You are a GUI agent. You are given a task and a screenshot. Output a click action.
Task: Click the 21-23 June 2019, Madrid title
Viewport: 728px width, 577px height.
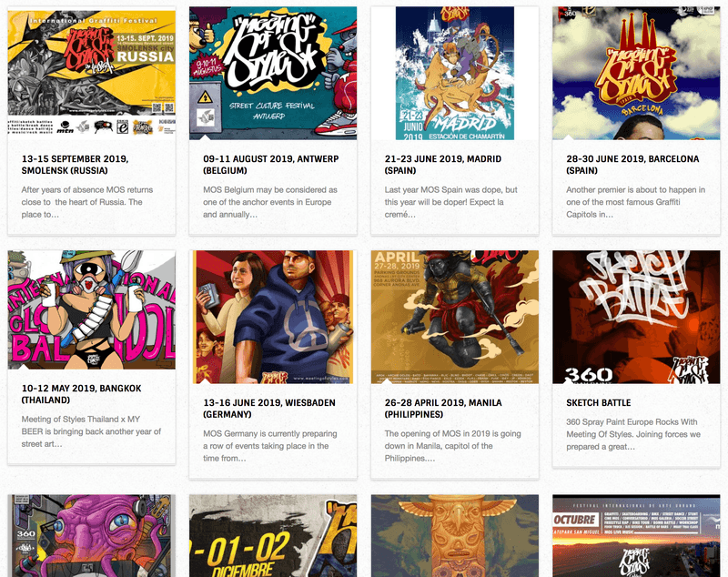[x=443, y=165]
